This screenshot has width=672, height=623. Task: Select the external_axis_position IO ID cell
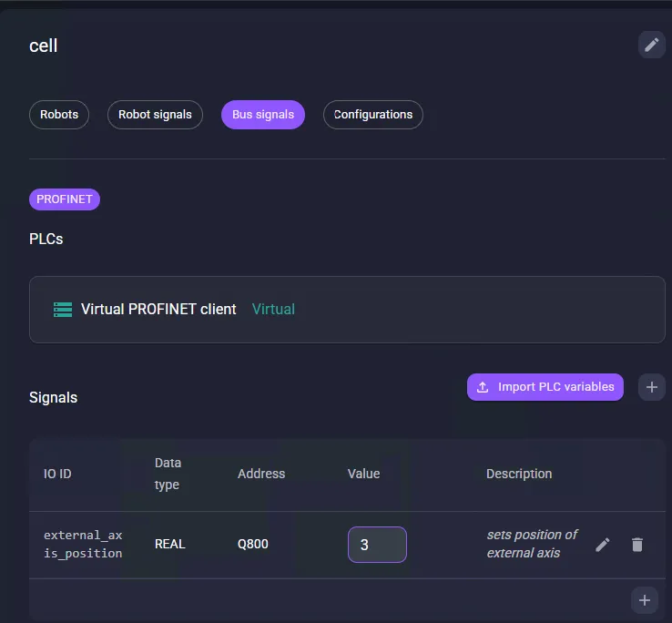tap(83, 544)
